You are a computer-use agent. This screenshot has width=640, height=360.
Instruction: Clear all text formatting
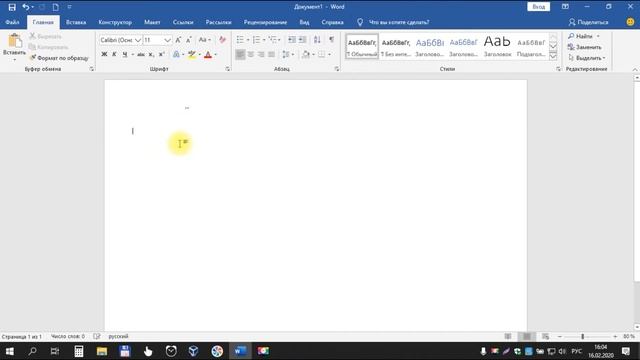[222, 40]
